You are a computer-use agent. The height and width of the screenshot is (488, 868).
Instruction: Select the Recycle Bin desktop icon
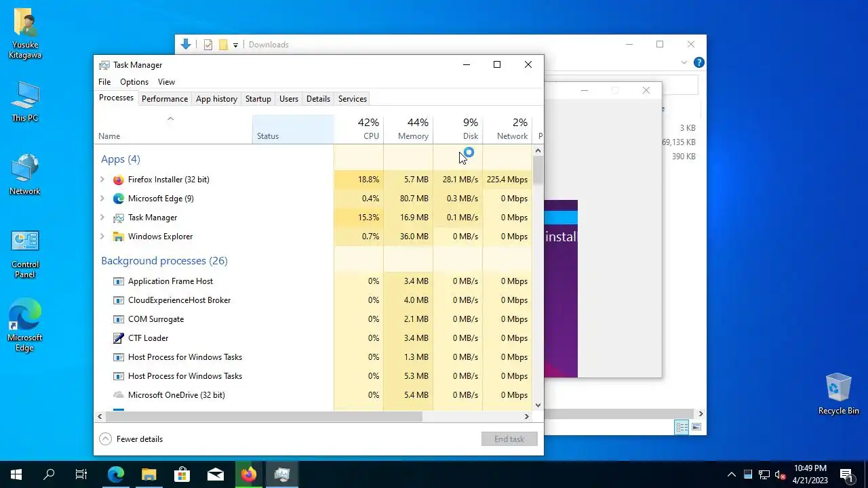[838, 388]
